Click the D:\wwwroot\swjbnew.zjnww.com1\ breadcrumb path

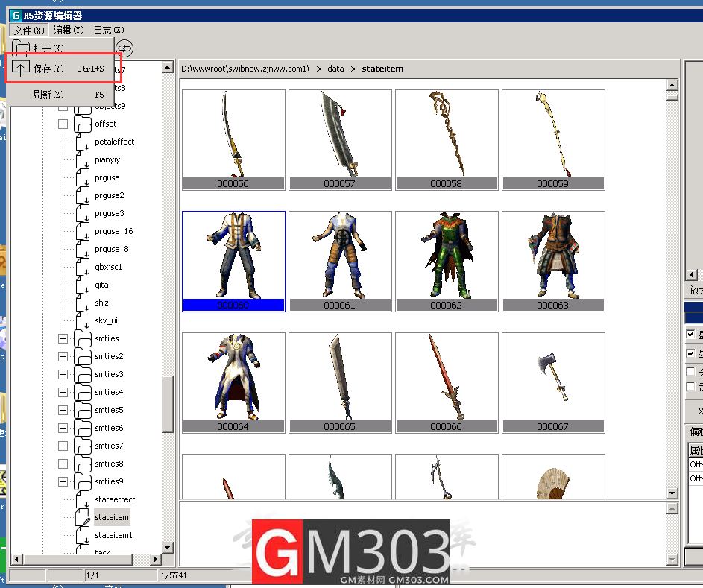click(x=245, y=69)
